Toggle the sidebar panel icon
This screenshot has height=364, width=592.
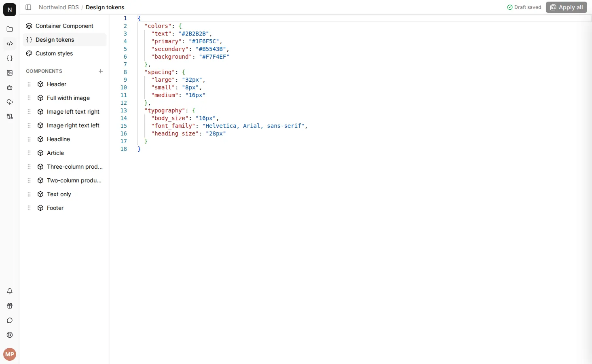tap(28, 7)
